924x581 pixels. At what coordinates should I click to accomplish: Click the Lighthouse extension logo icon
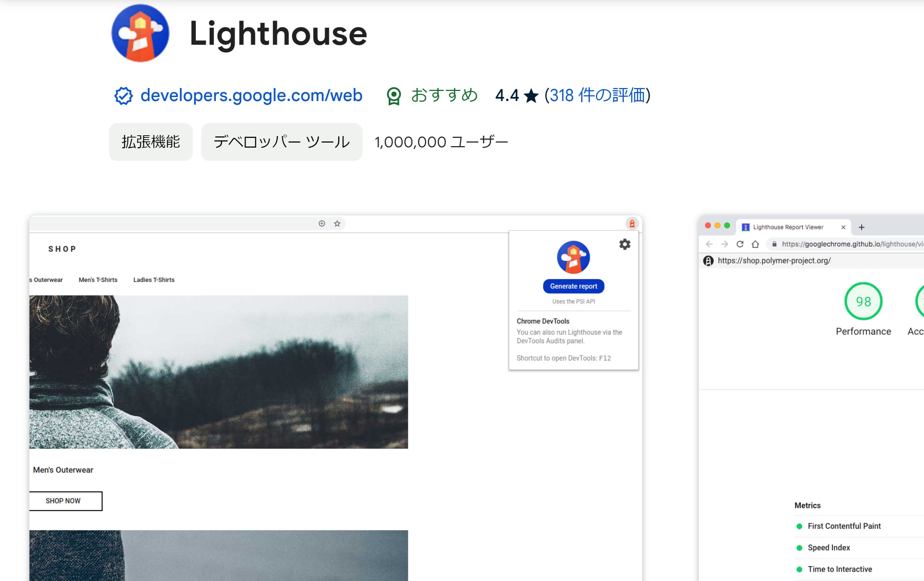(140, 33)
